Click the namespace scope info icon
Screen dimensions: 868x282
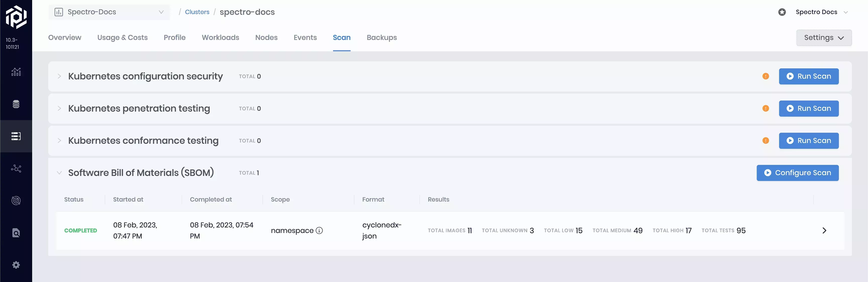(319, 230)
